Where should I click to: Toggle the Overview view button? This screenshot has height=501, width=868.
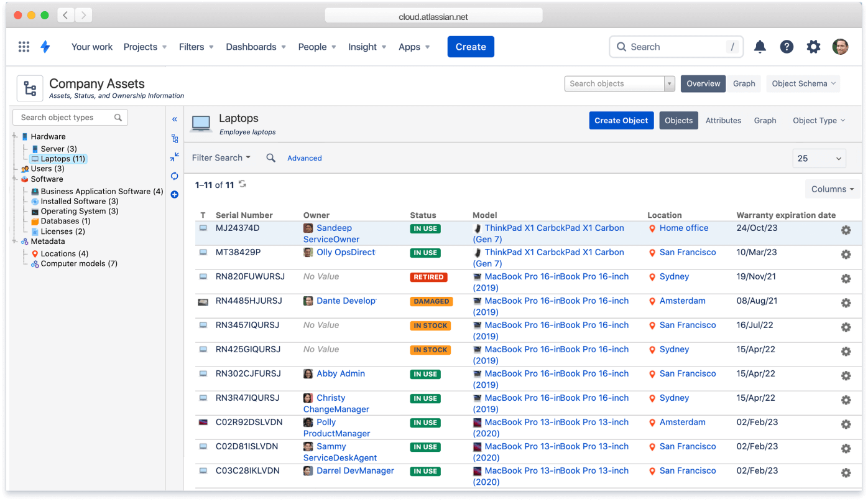tap(703, 83)
